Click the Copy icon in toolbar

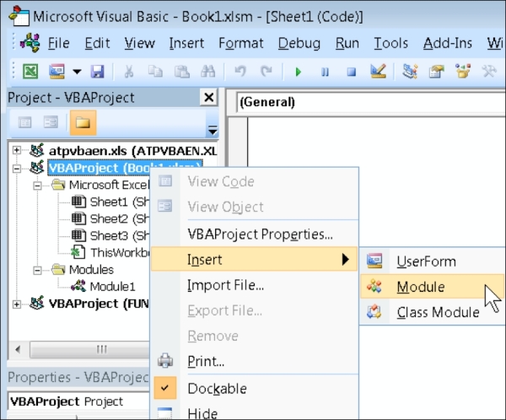pyautogui.click(x=155, y=72)
